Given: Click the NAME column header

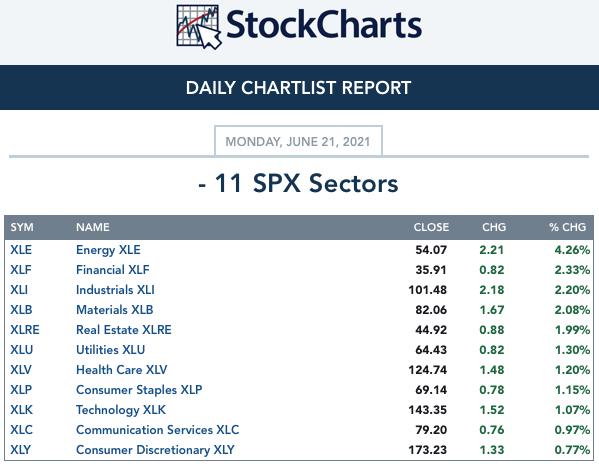Looking at the screenshot, I should point(93,227).
